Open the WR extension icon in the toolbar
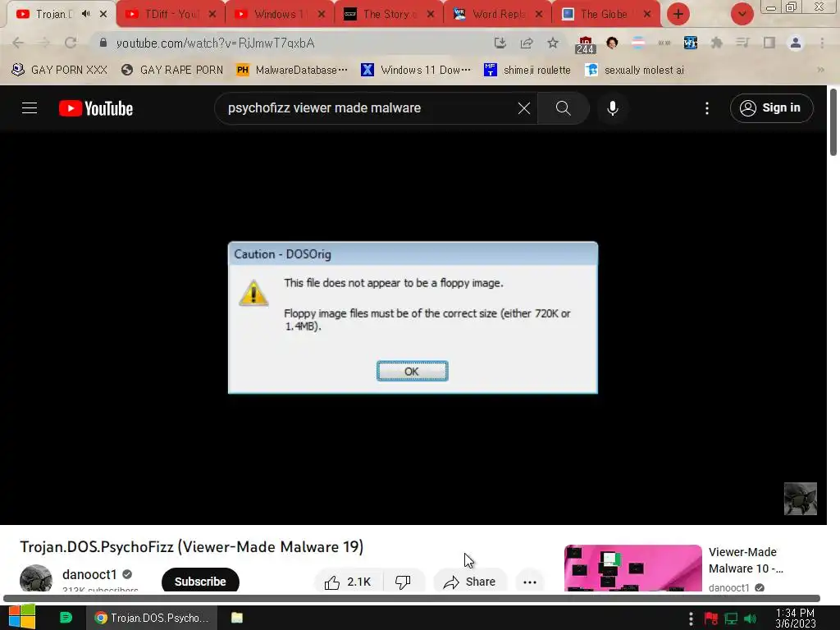Screen dimensions: 840x630 (x=691, y=43)
